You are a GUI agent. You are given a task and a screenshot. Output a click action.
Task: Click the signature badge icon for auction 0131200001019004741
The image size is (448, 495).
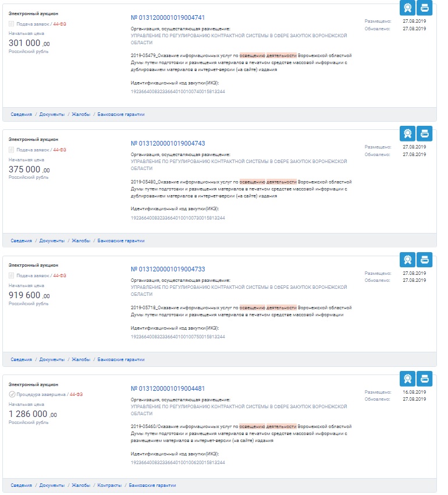tap(407, 8)
